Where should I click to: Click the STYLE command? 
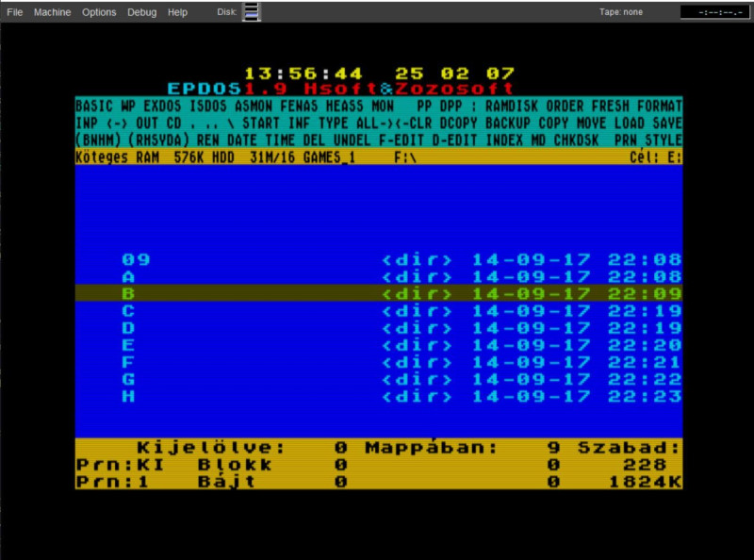664,140
